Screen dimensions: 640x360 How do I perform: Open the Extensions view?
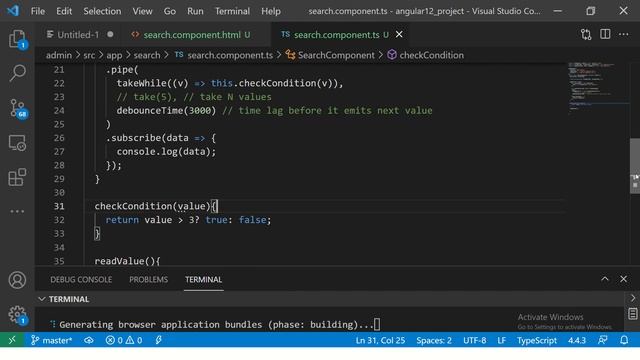[x=17, y=177]
